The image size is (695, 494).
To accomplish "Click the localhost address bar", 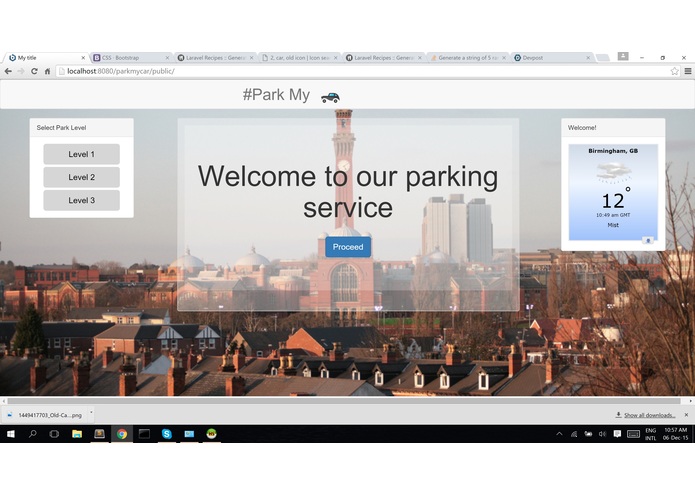I will pos(363,71).
